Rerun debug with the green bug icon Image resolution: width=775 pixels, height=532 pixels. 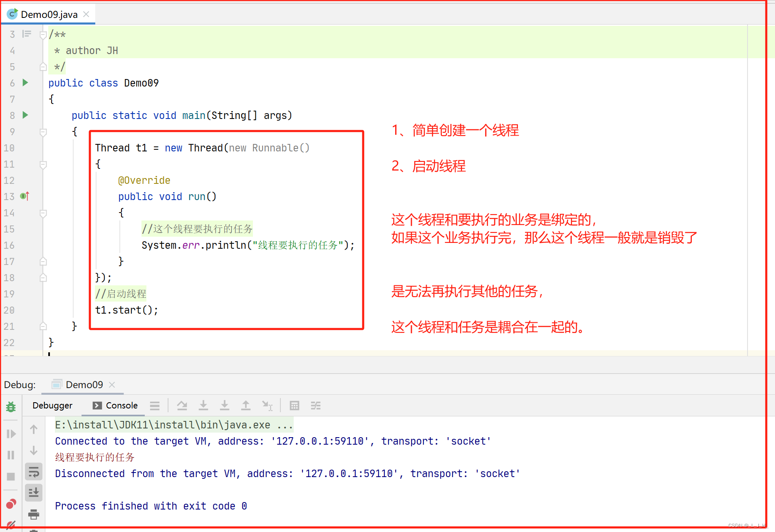point(11,407)
